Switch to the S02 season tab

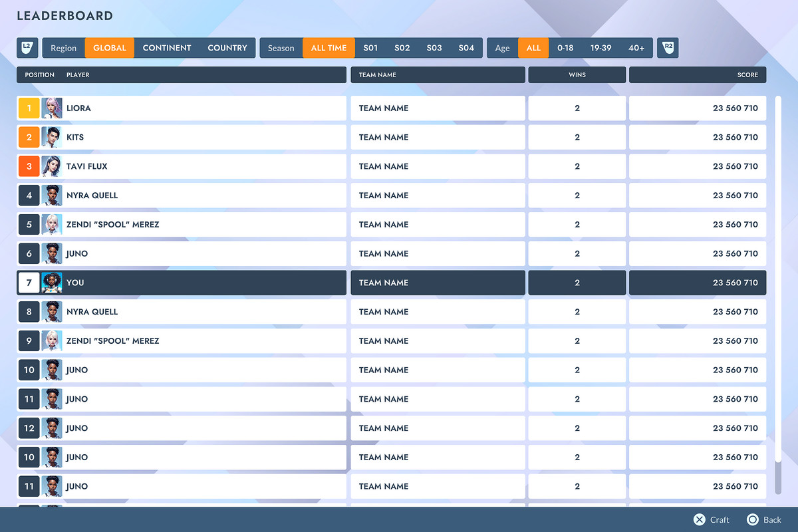pyautogui.click(x=402, y=47)
